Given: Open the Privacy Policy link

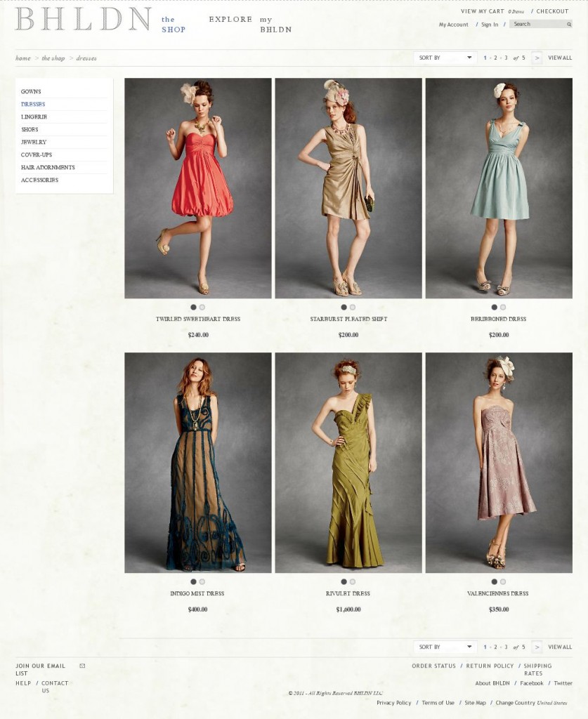Looking at the screenshot, I should pos(394,703).
